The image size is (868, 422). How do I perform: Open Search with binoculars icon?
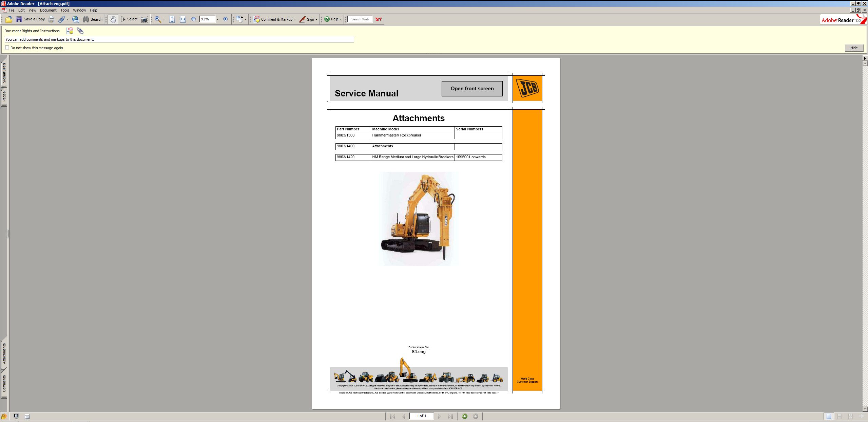point(93,19)
